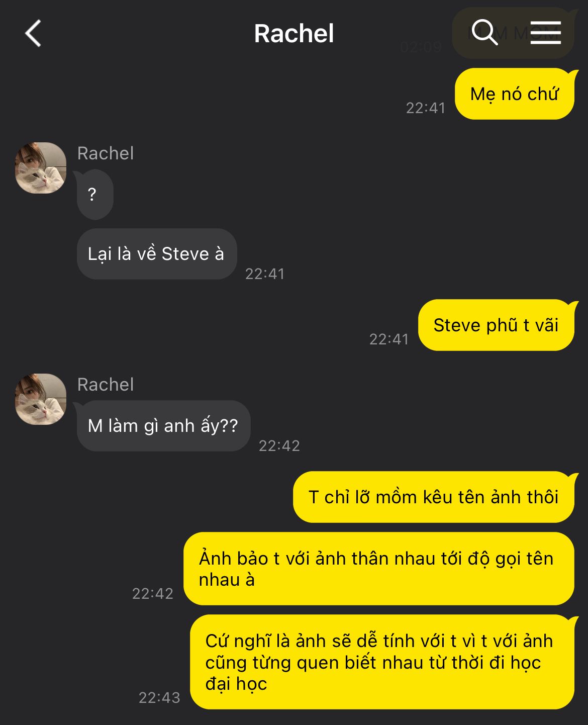Open Rachel's avatar above the '?' message
588x725 pixels.
(x=41, y=168)
